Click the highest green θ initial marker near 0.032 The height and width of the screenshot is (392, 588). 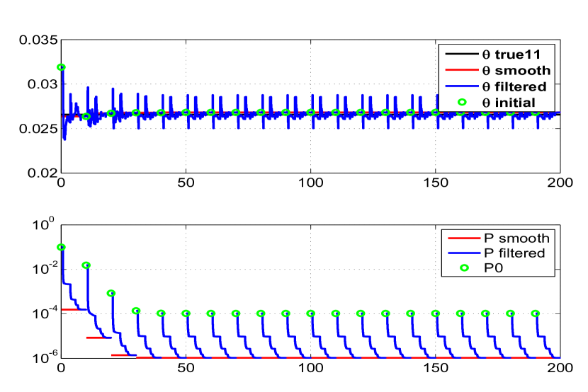coord(61,67)
